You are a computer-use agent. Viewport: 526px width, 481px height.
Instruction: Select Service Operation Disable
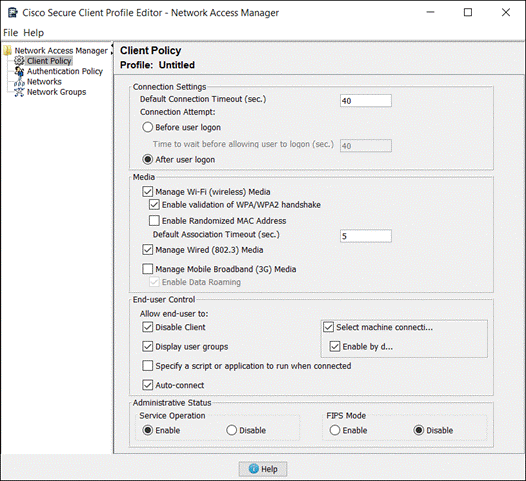231,430
